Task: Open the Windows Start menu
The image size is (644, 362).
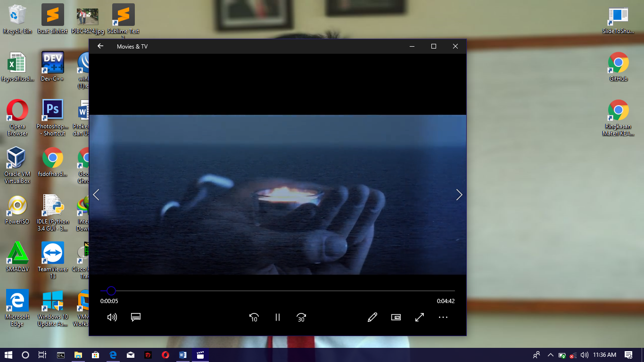Action: (x=8, y=355)
